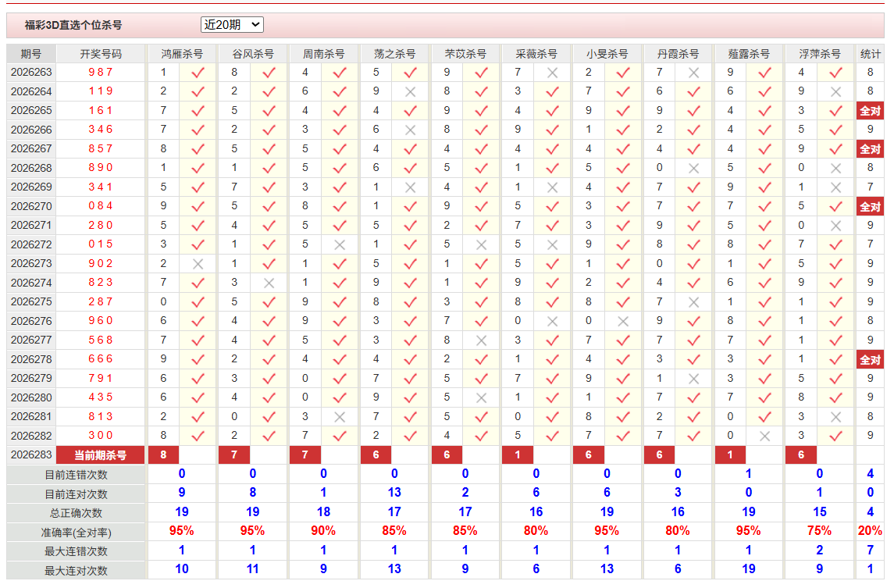Click the 丹霞杀号 cross mark in row 2026268
The image size is (894, 588).
pos(693,168)
